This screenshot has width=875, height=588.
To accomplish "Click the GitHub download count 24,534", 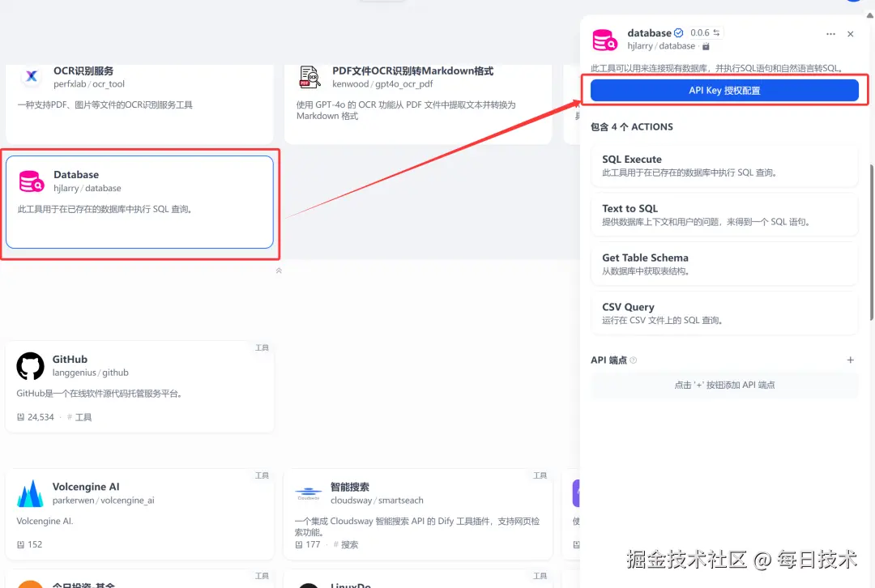I will point(41,417).
